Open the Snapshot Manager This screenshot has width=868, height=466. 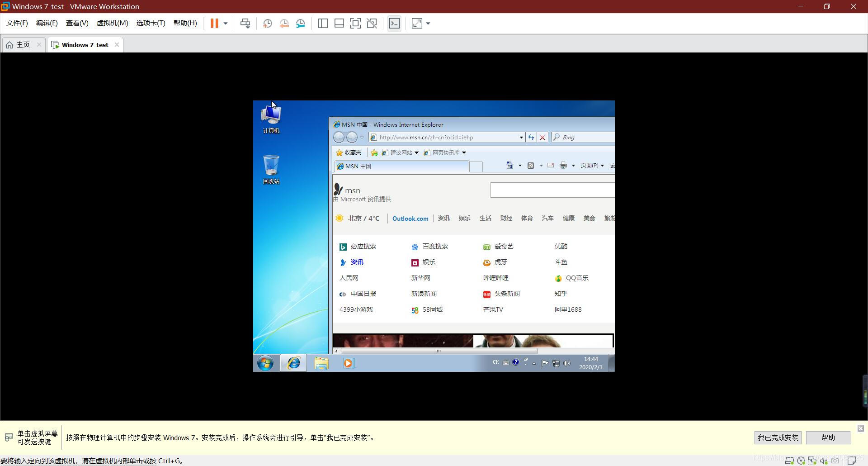tap(301, 24)
